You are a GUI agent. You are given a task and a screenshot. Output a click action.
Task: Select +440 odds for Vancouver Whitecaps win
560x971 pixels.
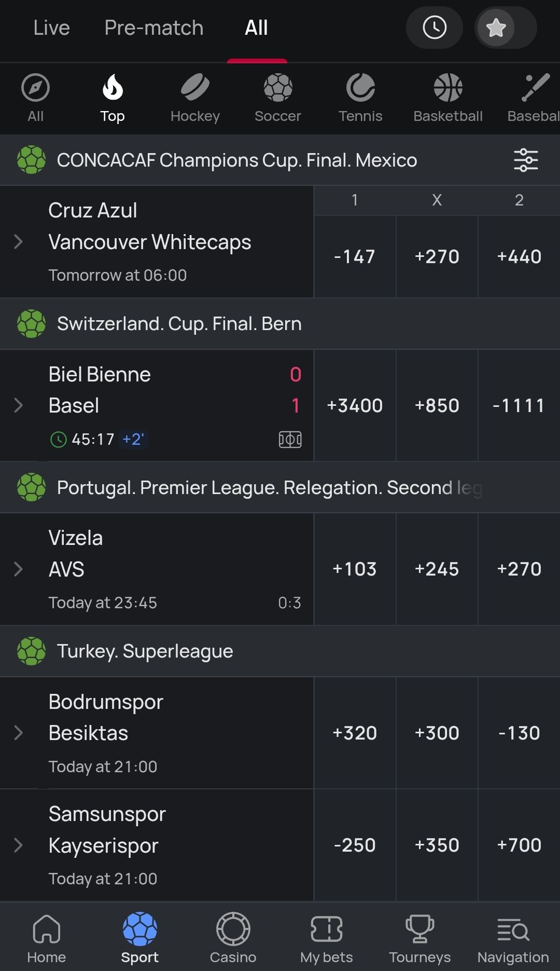[519, 256]
